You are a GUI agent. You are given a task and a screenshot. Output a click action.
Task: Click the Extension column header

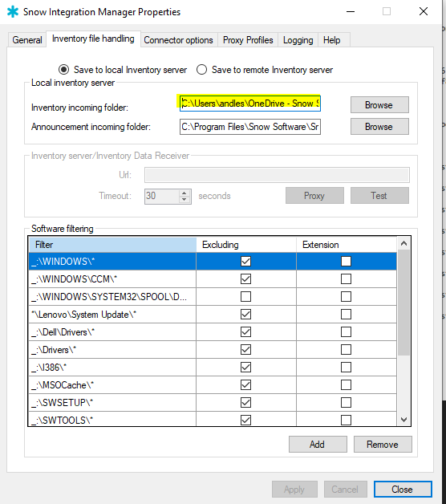coord(347,245)
